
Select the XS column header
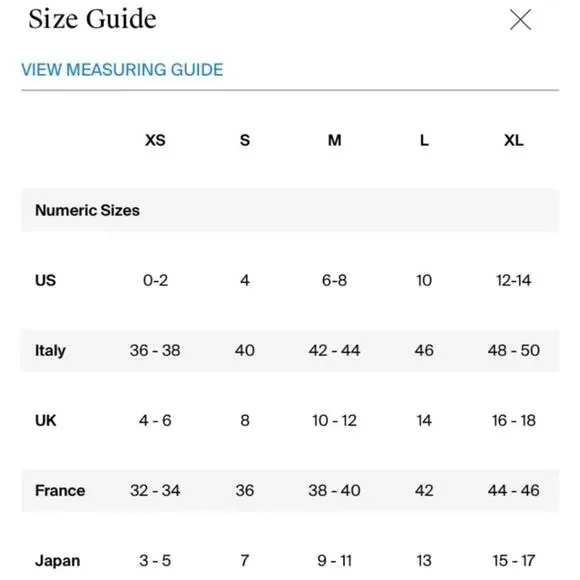point(155,140)
